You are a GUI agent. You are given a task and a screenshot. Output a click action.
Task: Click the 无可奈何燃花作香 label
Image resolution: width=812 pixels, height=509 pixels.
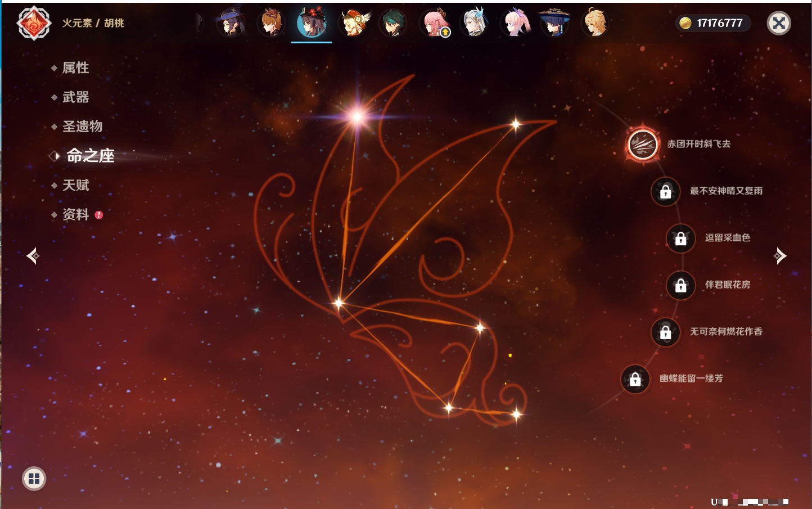[x=726, y=331]
